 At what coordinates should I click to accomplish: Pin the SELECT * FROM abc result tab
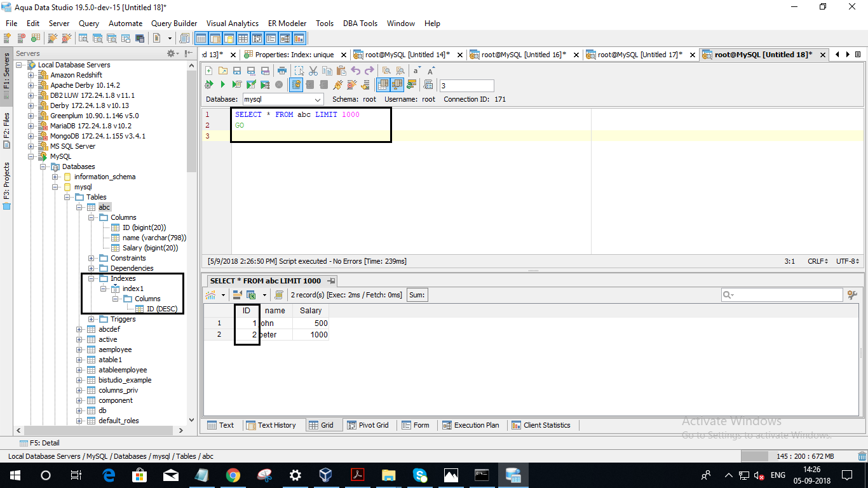coord(331,281)
